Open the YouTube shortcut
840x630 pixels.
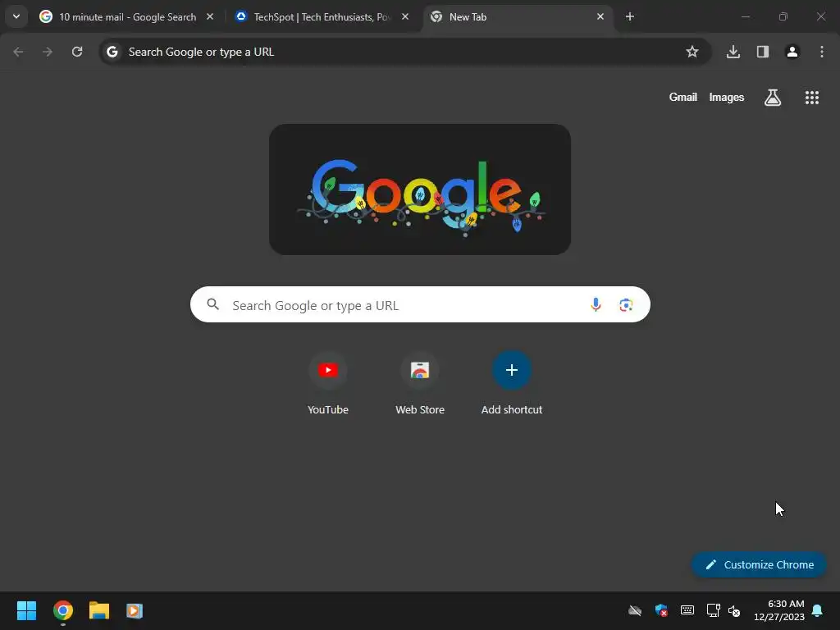(328, 385)
